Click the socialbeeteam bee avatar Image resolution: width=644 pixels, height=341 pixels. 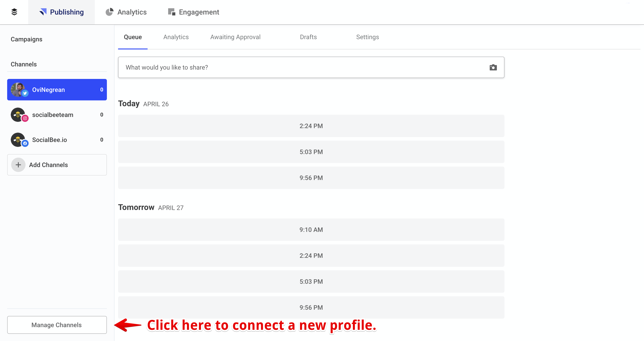pos(17,114)
